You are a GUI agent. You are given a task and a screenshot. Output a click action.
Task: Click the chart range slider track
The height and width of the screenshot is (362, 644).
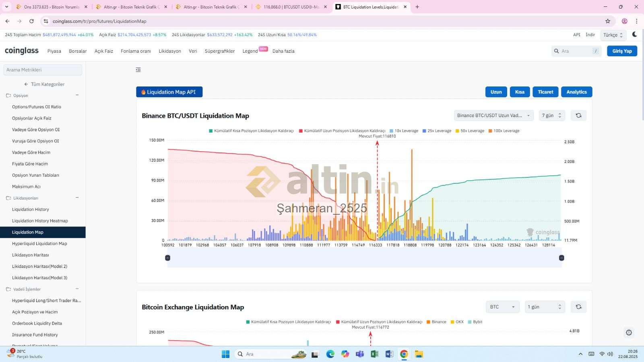pyautogui.click(x=365, y=258)
